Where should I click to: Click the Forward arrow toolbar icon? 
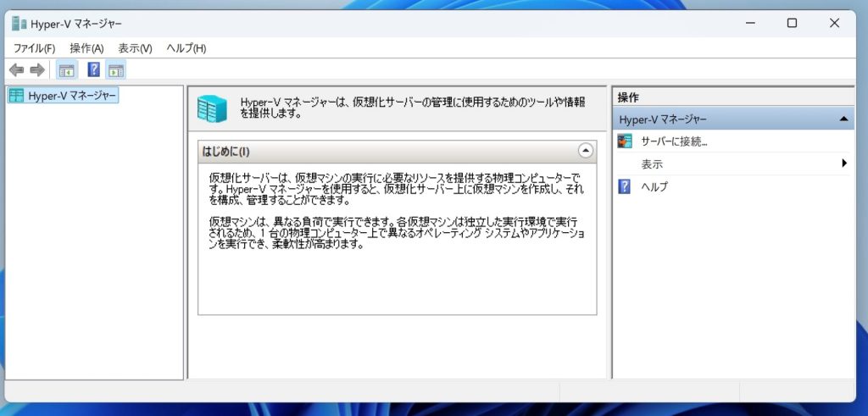click(37, 70)
